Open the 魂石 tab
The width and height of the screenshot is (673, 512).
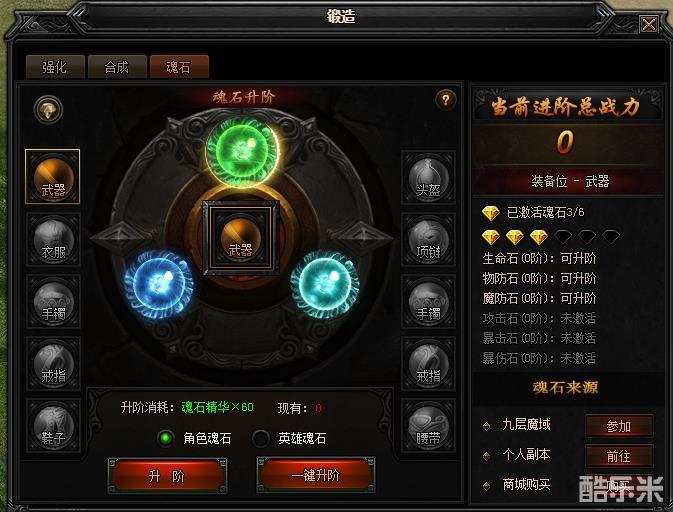pos(179,67)
